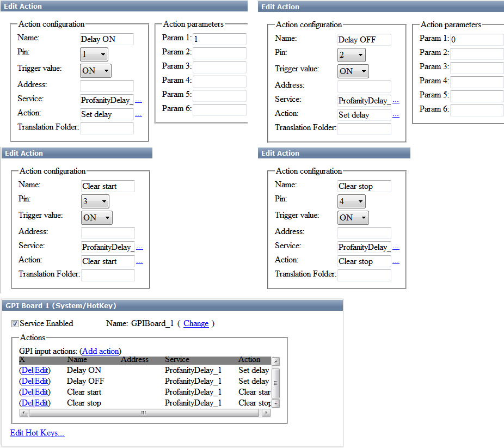Click the Address field for Clear start
The width and height of the screenshot is (504, 448).
(108, 232)
